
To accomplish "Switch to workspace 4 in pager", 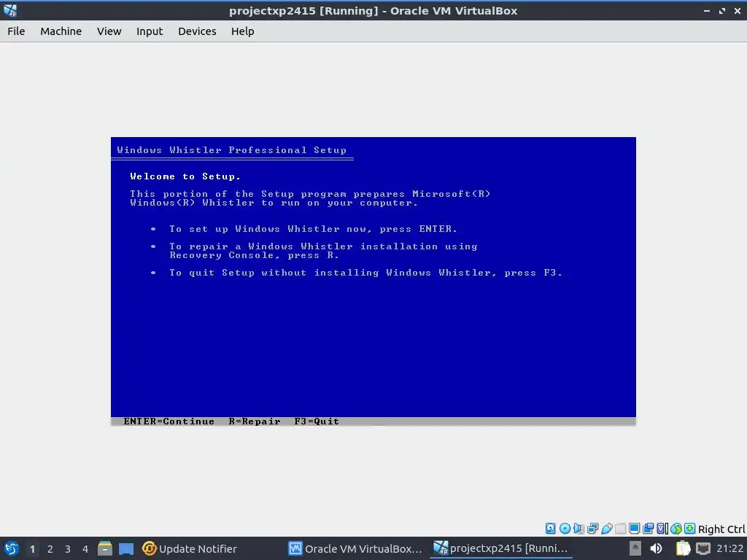I will click(85, 549).
